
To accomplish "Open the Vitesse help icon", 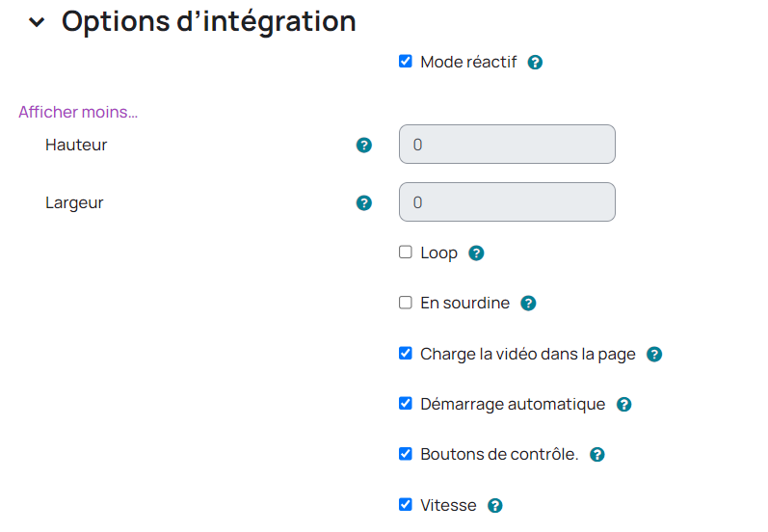I will tap(495, 505).
